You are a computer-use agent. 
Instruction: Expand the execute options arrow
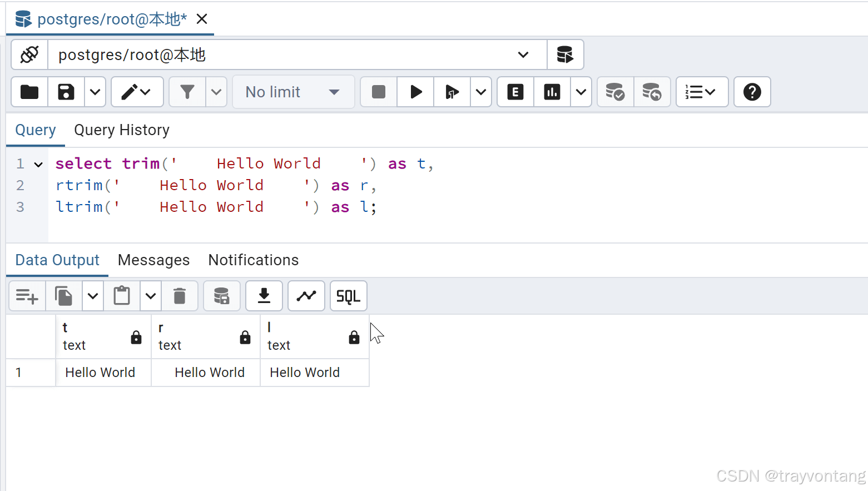tap(481, 92)
